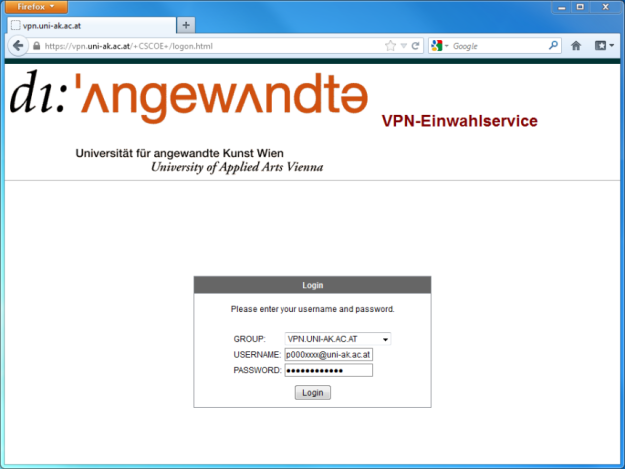Click the address bar URL
The width and height of the screenshot is (625, 469).
200,46
